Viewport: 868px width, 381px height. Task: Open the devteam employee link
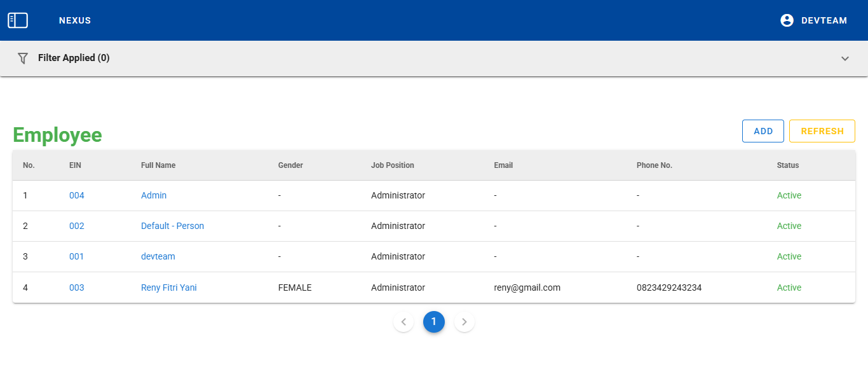coord(158,256)
